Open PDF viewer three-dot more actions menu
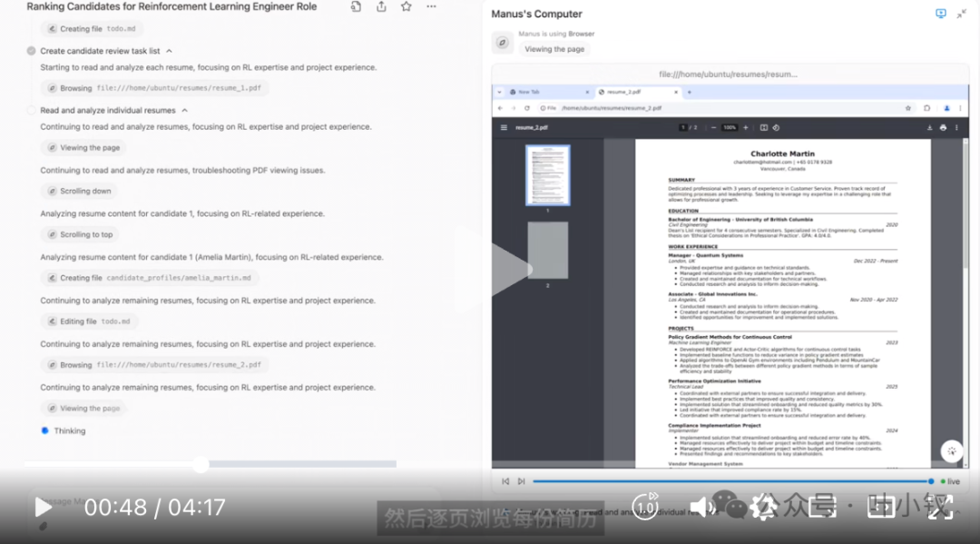Viewport: 980px width, 544px height. pyautogui.click(x=956, y=127)
